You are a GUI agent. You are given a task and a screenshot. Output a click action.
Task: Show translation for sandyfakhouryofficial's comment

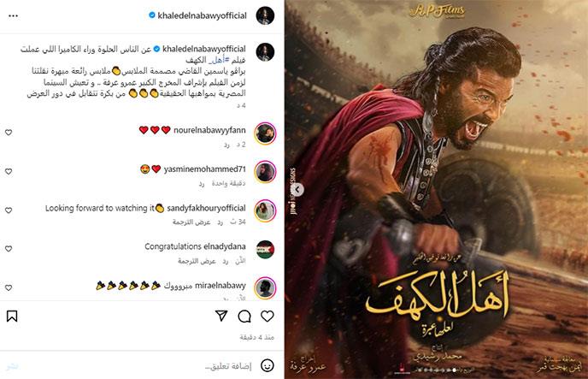(x=191, y=222)
